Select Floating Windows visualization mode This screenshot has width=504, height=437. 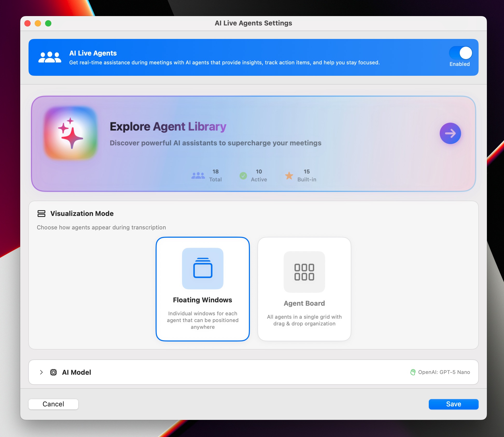point(202,300)
